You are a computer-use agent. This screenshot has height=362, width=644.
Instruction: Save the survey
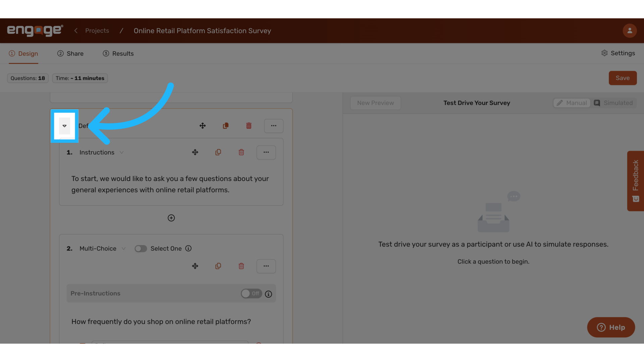pos(623,78)
